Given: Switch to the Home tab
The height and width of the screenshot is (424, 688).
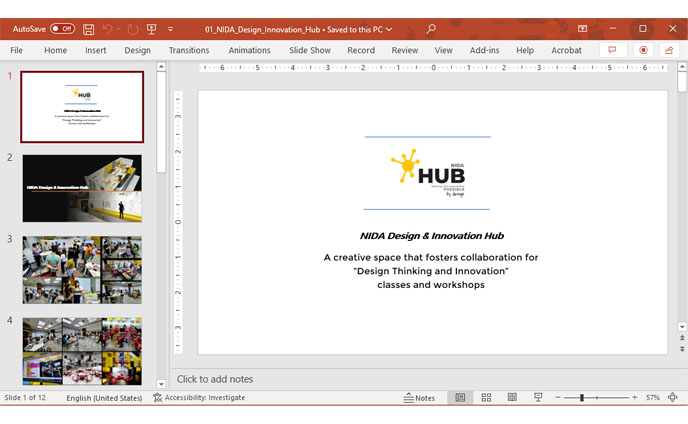Looking at the screenshot, I should click(56, 50).
